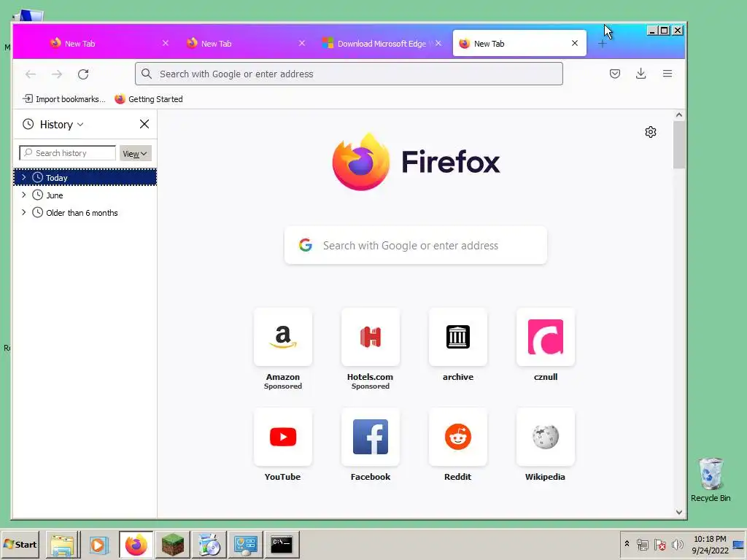Viewport: 747px width, 560px height.
Task: Open the Windows Start menu
Action: 20,544
